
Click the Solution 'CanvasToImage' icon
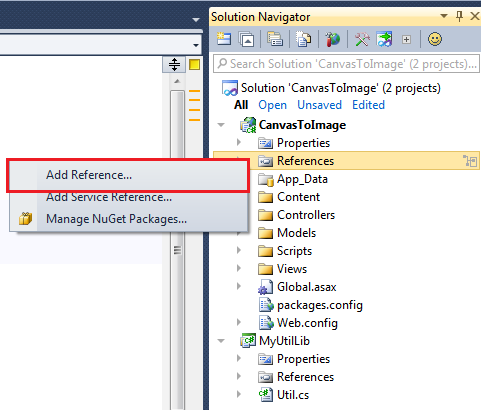pos(230,88)
